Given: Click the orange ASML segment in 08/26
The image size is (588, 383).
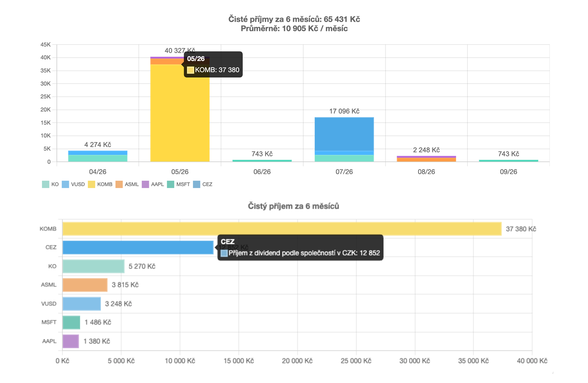Looking at the screenshot, I should click(426, 160).
